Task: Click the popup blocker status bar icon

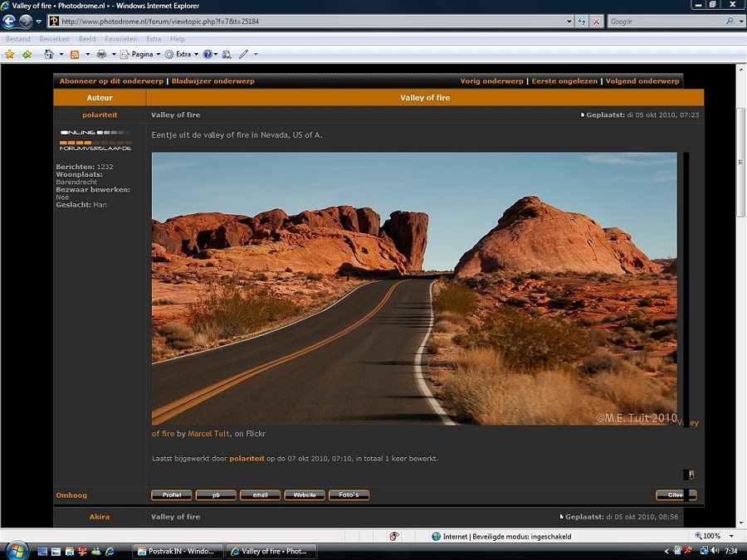Action: [x=394, y=537]
